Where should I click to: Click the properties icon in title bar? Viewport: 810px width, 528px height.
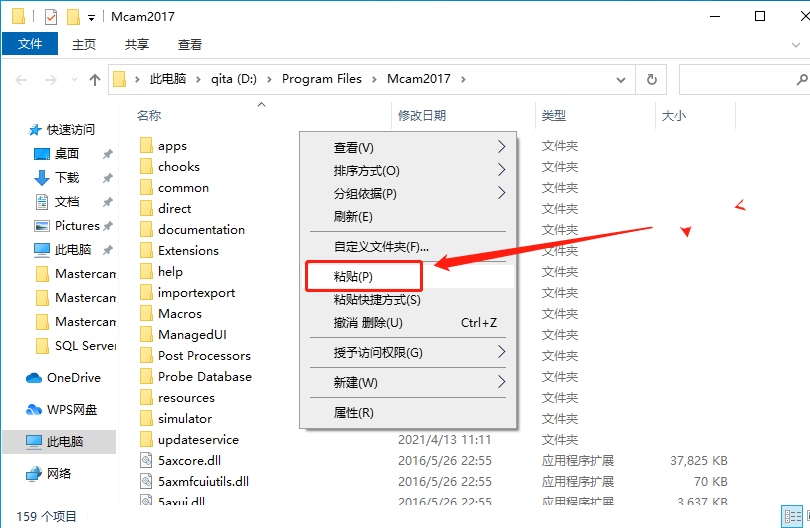pyautogui.click(x=51, y=17)
